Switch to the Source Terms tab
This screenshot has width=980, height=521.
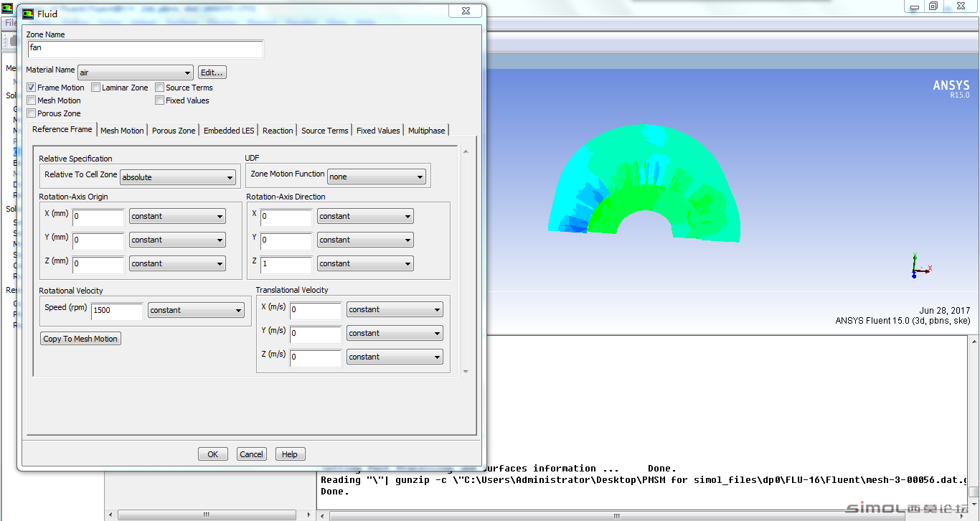325,131
